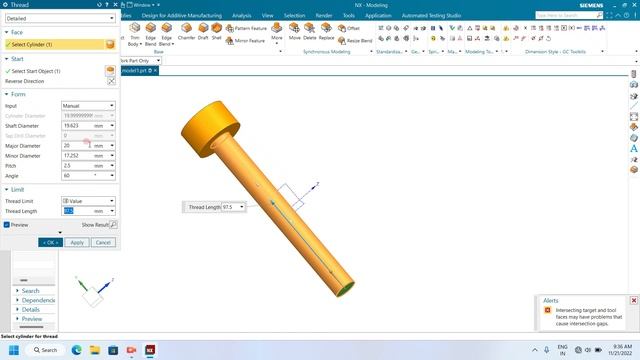640x360 pixels.
Task: Click the OK button
Action: click(x=51, y=242)
